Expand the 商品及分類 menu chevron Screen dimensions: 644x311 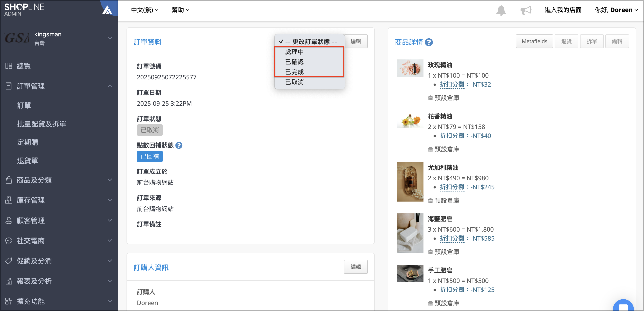(110, 180)
